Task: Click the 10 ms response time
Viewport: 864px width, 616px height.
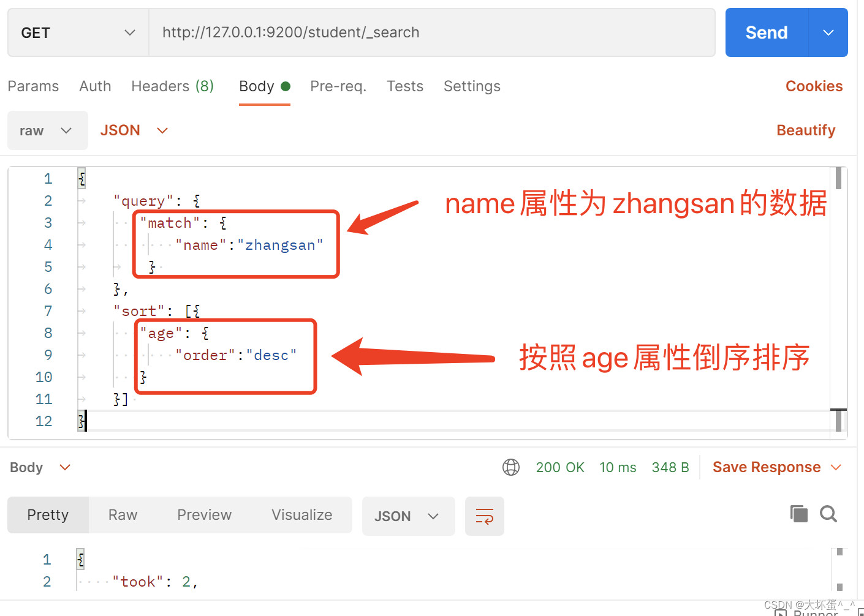Action: coord(618,467)
